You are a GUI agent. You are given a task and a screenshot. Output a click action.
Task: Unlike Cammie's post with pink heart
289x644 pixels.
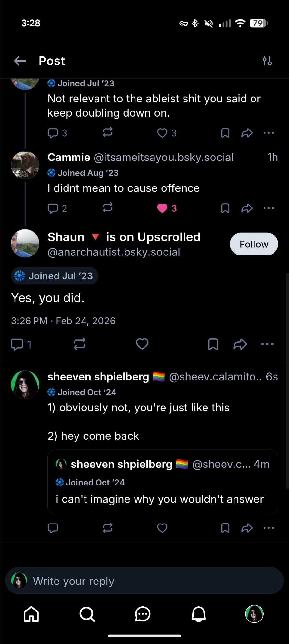162,208
